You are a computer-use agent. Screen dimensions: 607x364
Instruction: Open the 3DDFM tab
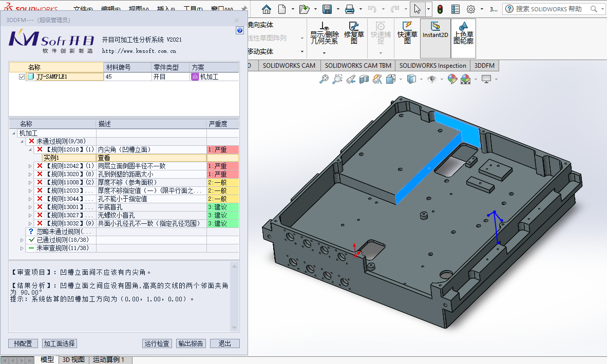[x=484, y=66]
